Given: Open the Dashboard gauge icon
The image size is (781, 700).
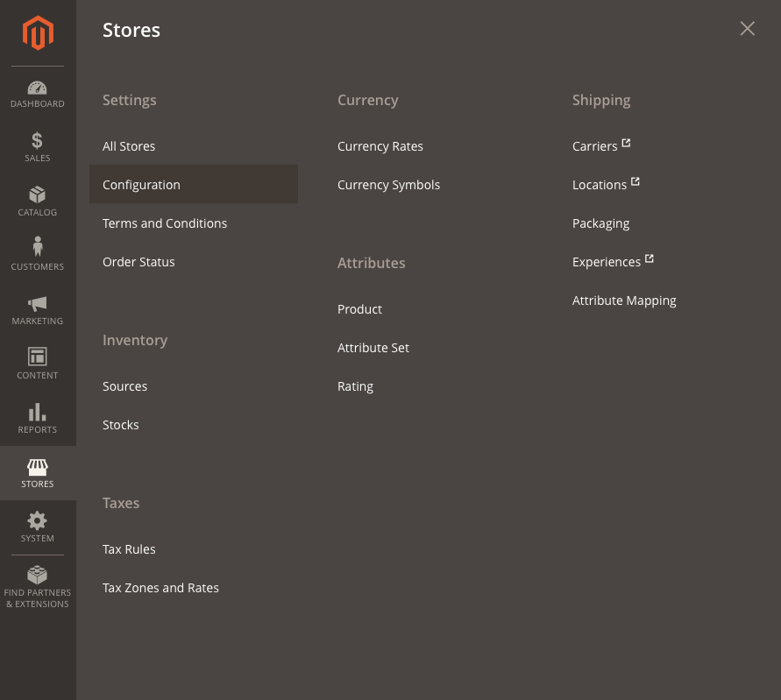Looking at the screenshot, I should pyautogui.click(x=38, y=88).
